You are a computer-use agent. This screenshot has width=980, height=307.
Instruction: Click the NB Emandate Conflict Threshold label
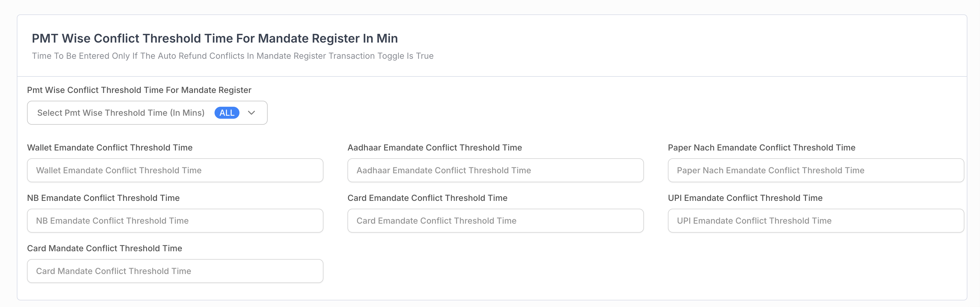[104, 198]
